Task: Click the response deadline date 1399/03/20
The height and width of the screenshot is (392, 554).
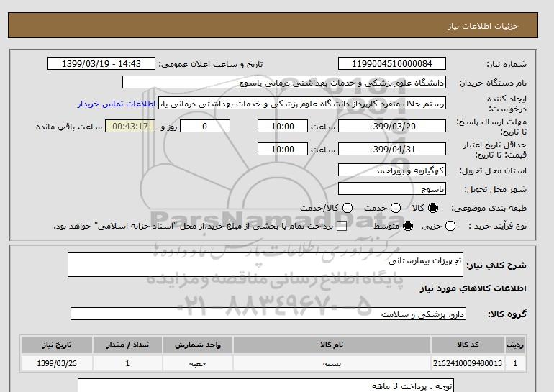Action: [392, 126]
